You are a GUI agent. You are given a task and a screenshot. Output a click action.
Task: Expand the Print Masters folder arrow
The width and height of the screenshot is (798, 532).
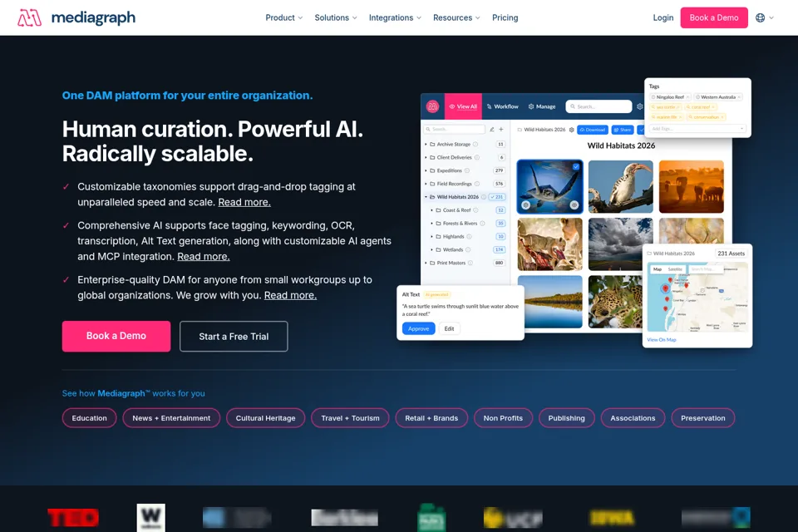click(426, 264)
